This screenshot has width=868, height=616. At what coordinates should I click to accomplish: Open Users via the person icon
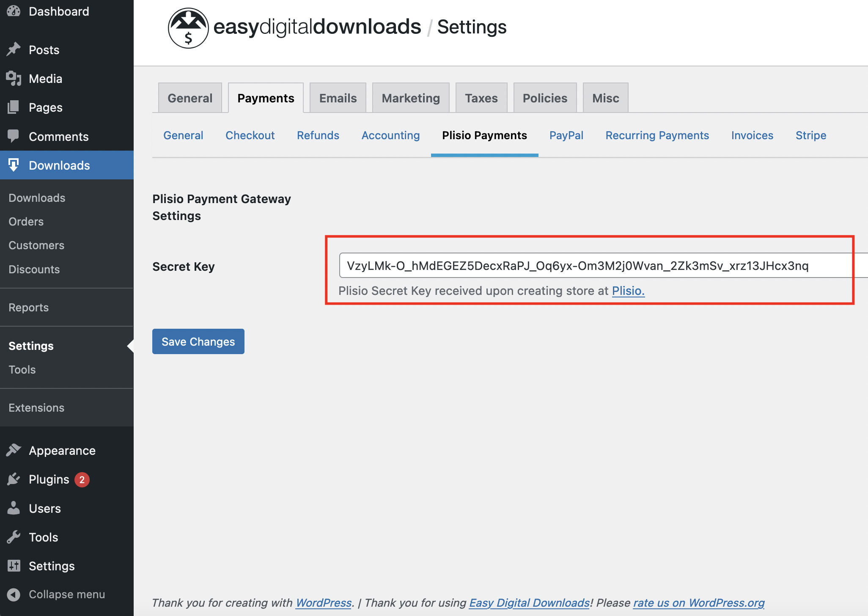point(13,508)
